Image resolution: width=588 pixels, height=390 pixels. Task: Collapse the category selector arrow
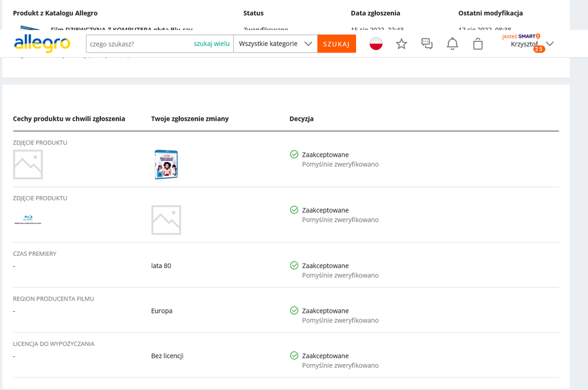(x=308, y=43)
